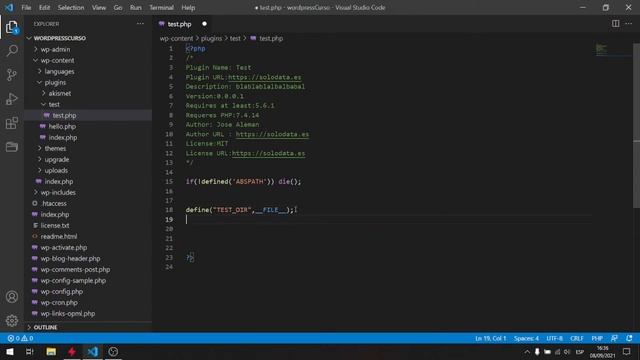Open Explorer panel More Actions ellipsis
This screenshot has height=360, width=640.
(x=140, y=24)
